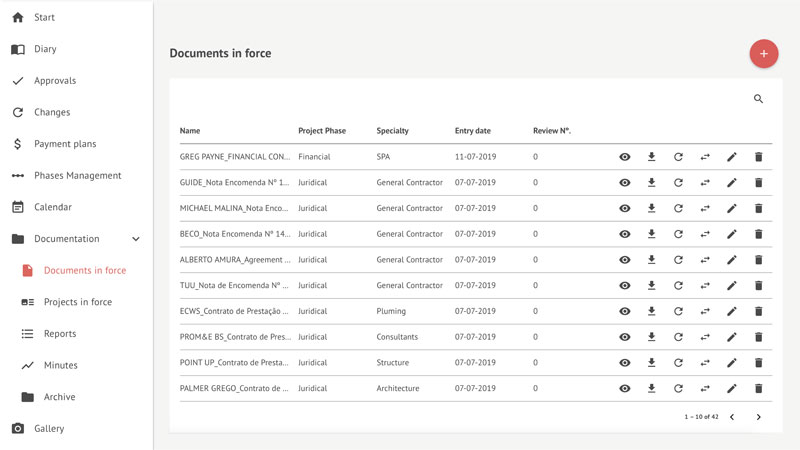This screenshot has width=800, height=450.
Task: Edit the ECWS_Contrato document entry
Action: click(x=731, y=312)
